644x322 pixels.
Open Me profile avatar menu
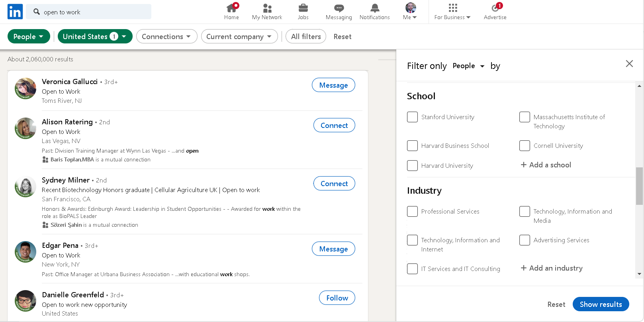point(411,8)
